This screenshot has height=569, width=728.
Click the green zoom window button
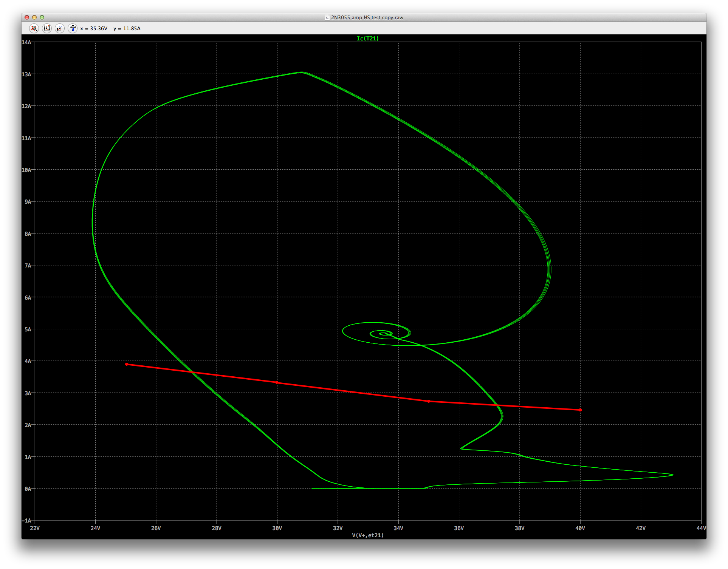42,17
